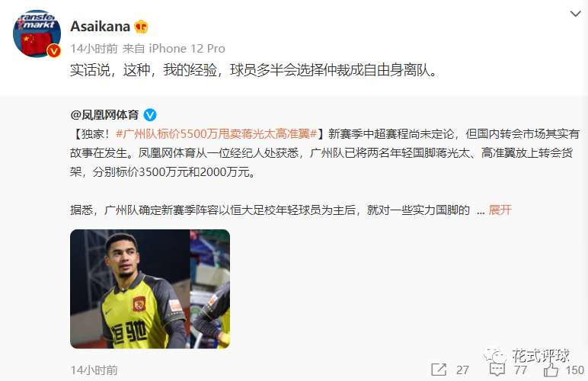Click the repost count 27
Image resolution: width=588 pixels, height=381 pixels.
click(x=462, y=370)
